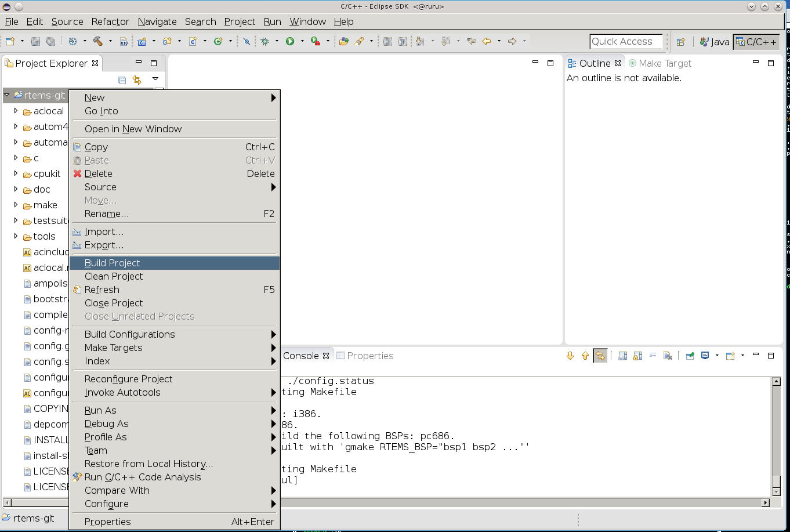Select Build Project from context menu
This screenshot has height=532, width=790.
[113, 263]
